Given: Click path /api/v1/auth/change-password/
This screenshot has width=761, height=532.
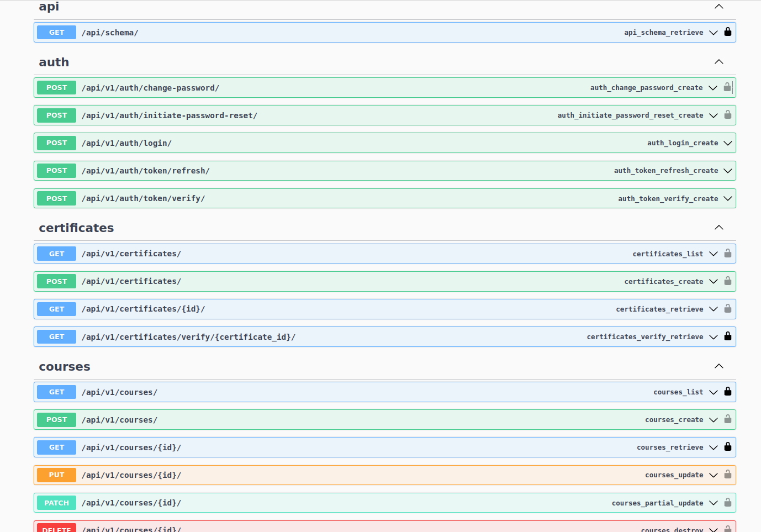Looking at the screenshot, I should [150, 88].
